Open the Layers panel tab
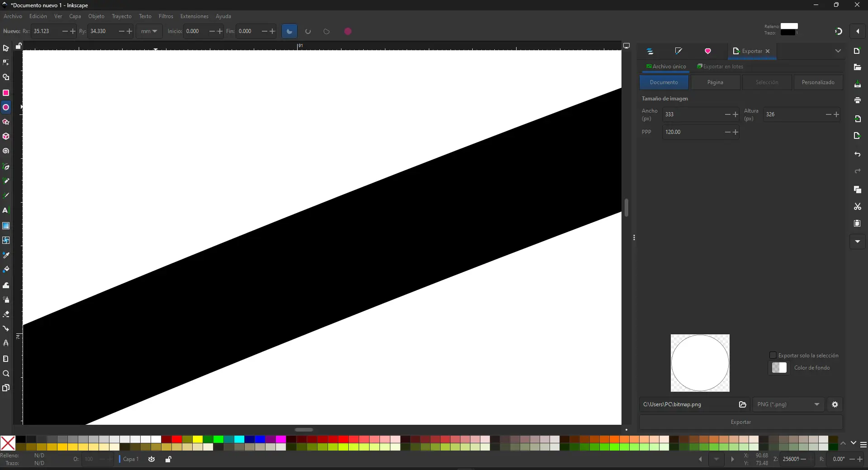The width and height of the screenshot is (868, 470). pos(650,51)
